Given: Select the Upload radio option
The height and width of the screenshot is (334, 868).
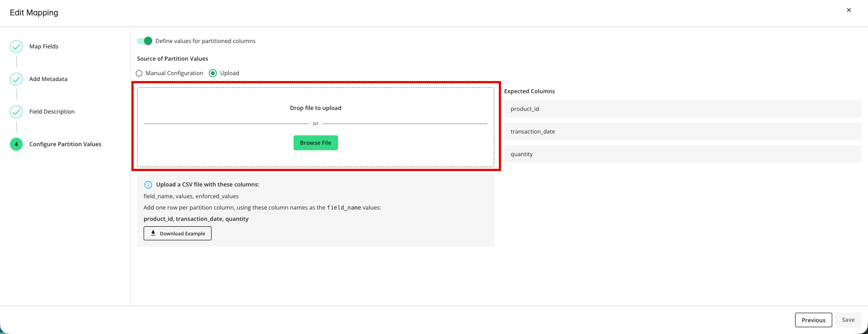Looking at the screenshot, I should pos(213,73).
